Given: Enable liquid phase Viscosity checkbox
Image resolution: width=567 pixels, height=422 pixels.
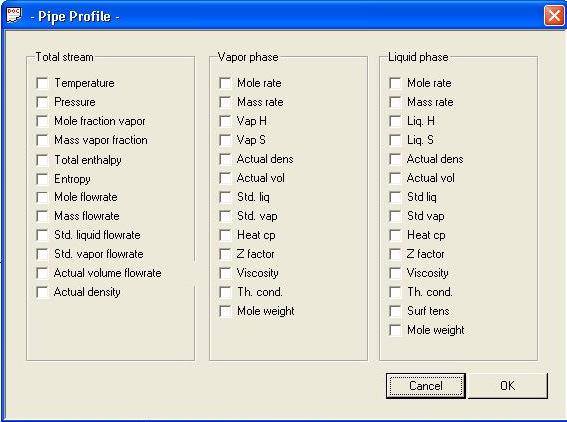Looking at the screenshot, I should [395, 273].
